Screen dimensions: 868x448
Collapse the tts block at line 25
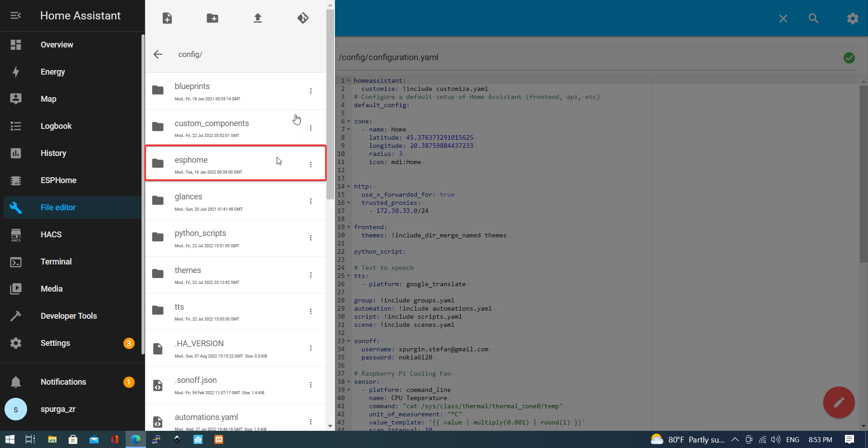pos(349,276)
